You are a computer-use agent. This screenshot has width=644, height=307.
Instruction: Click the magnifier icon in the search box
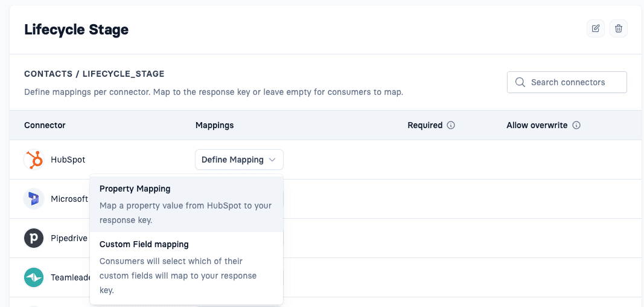pos(520,82)
